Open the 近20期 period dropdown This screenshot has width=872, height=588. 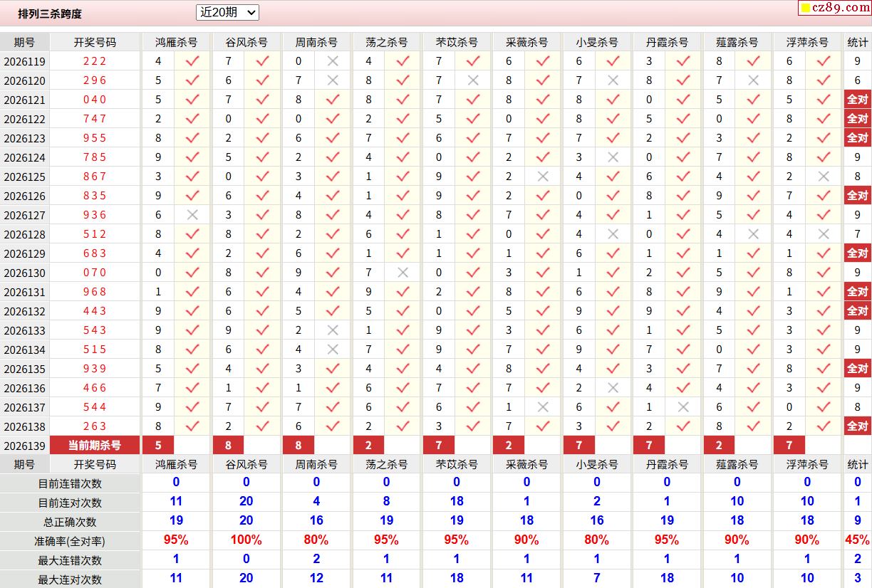[227, 13]
